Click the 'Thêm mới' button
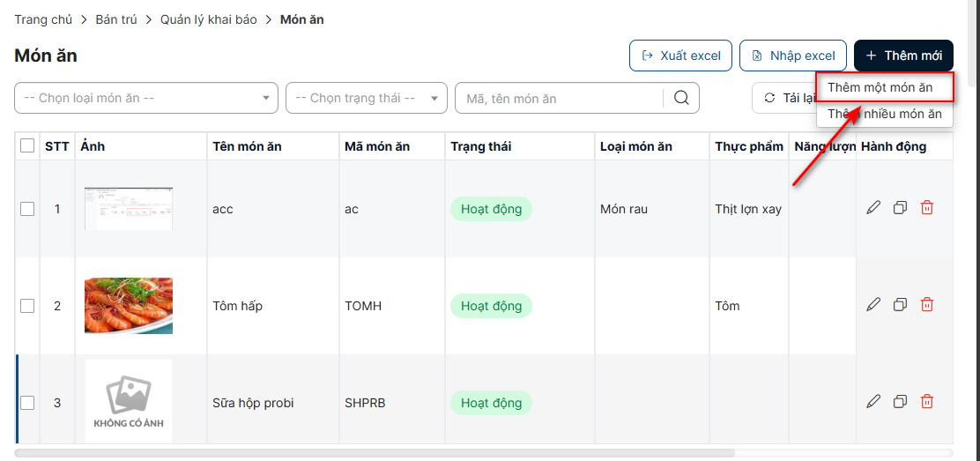Screen dimensions: 980x461 pyautogui.click(x=903, y=56)
